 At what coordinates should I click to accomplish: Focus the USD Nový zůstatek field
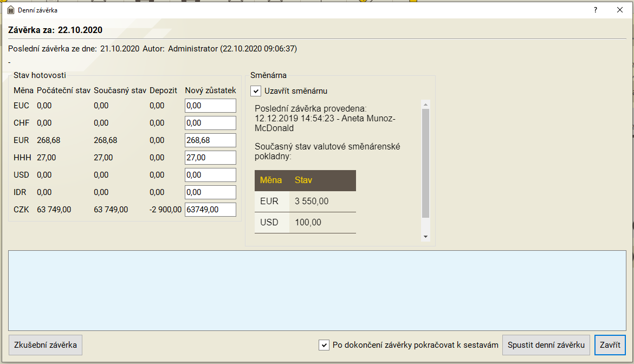click(x=210, y=175)
